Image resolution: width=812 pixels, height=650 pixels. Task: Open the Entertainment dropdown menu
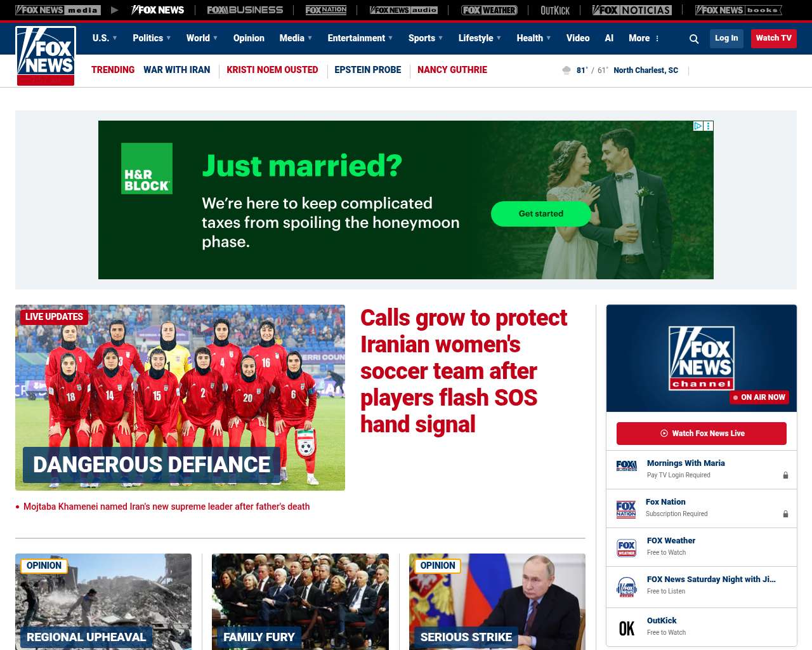click(x=360, y=38)
